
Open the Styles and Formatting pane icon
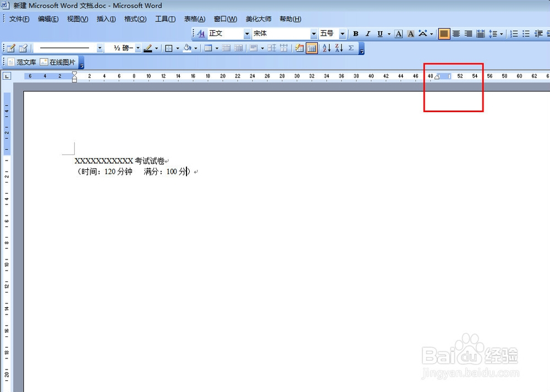(x=201, y=34)
